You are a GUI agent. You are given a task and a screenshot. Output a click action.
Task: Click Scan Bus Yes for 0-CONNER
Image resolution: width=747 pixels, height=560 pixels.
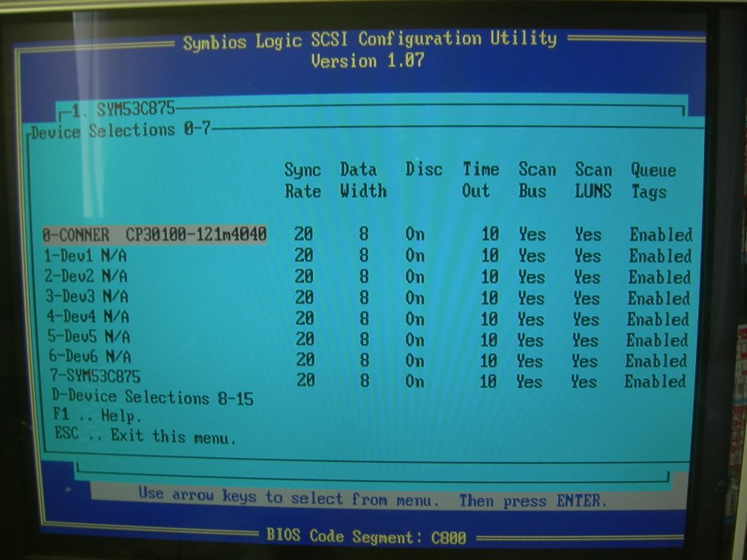pos(532,234)
